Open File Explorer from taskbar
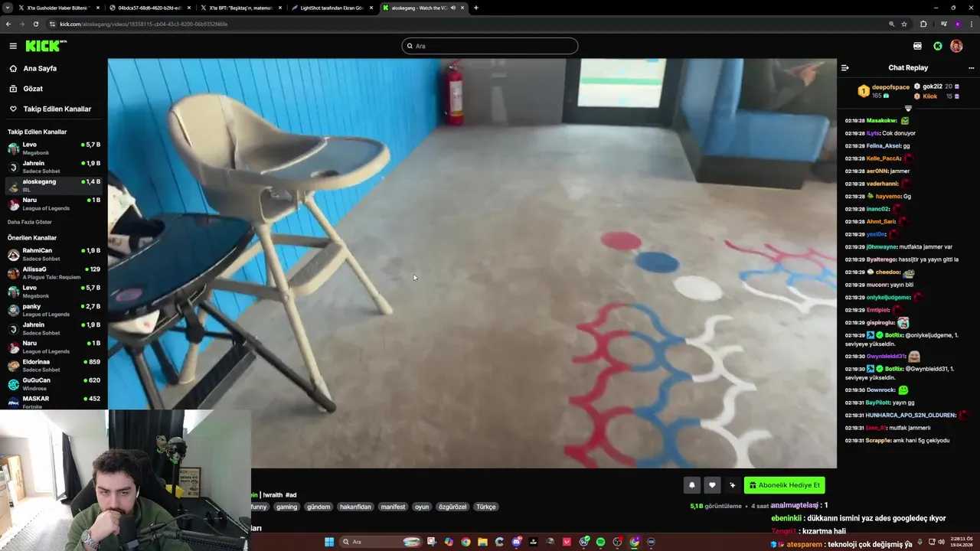The width and height of the screenshot is (980, 551). click(482, 542)
